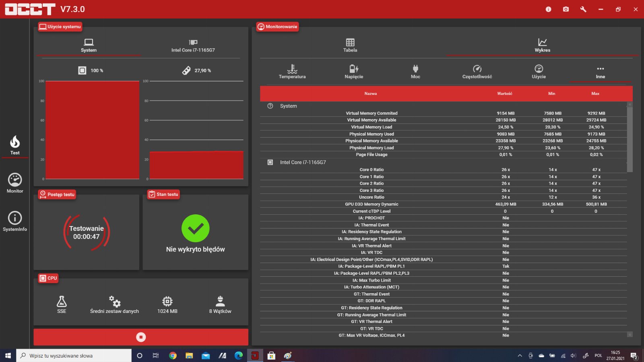
Task: Select the Uncore Ratio row
Action: tap(443, 197)
